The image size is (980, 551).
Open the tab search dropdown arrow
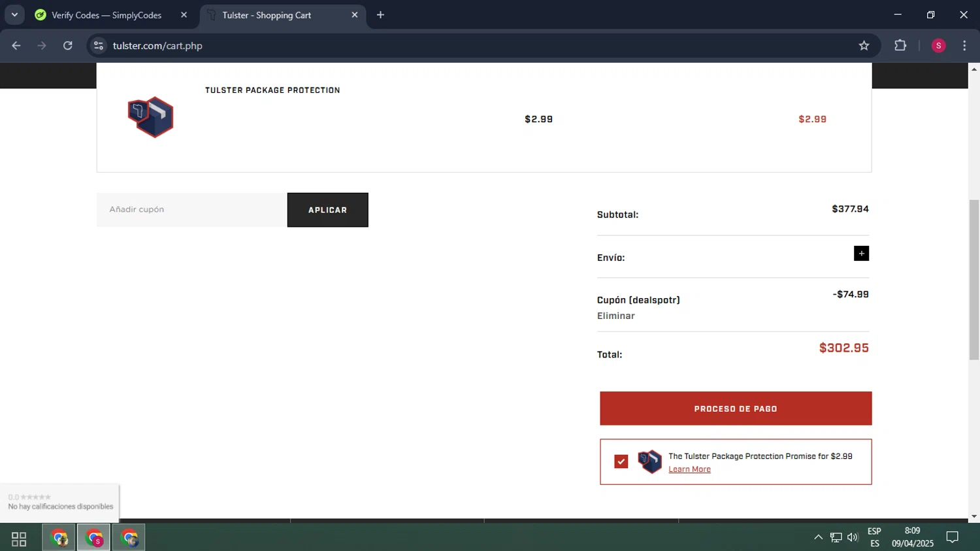[14, 15]
